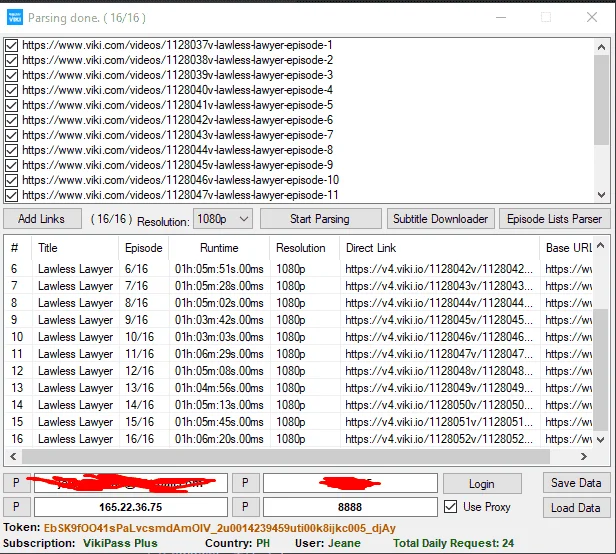
Task: Click the results table scroll down arrow
Action: click(x=600, y=440)
